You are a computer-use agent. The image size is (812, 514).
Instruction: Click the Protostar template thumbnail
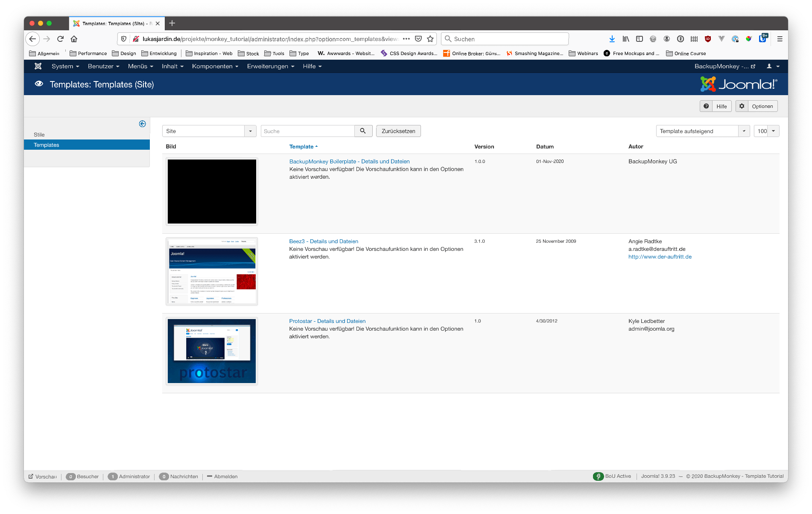[212, 351]
